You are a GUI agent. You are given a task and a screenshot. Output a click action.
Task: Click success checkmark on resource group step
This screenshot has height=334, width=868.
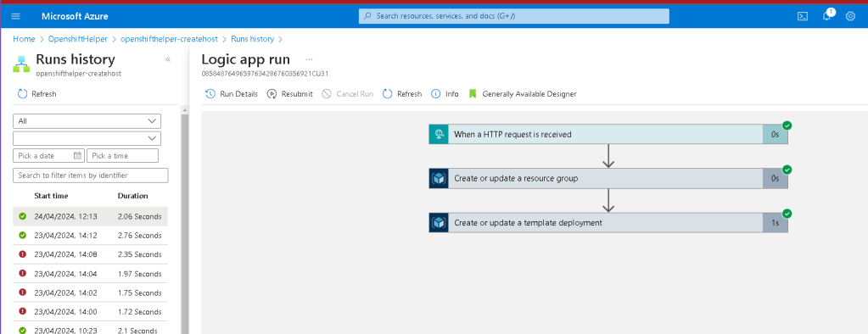coord(787,170)
